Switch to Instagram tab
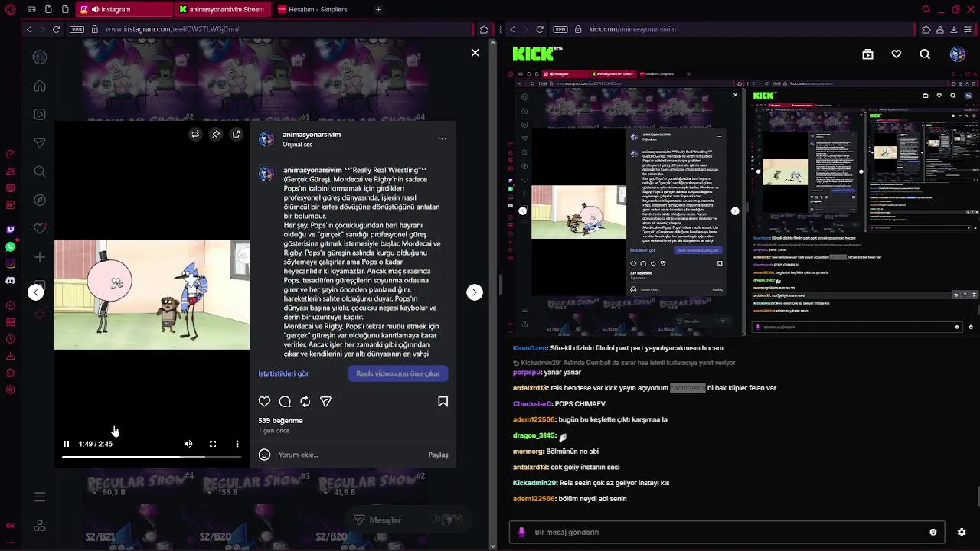The height and width of the screenshot is (551, 980). 126,9
